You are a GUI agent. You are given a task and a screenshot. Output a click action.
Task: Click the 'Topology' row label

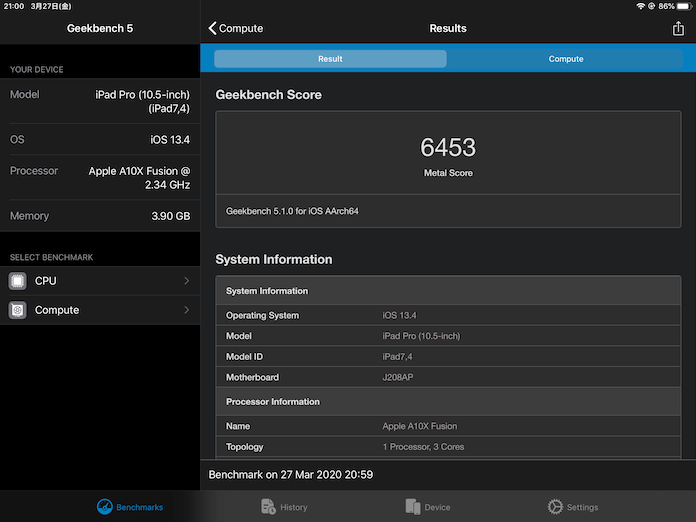245,447
